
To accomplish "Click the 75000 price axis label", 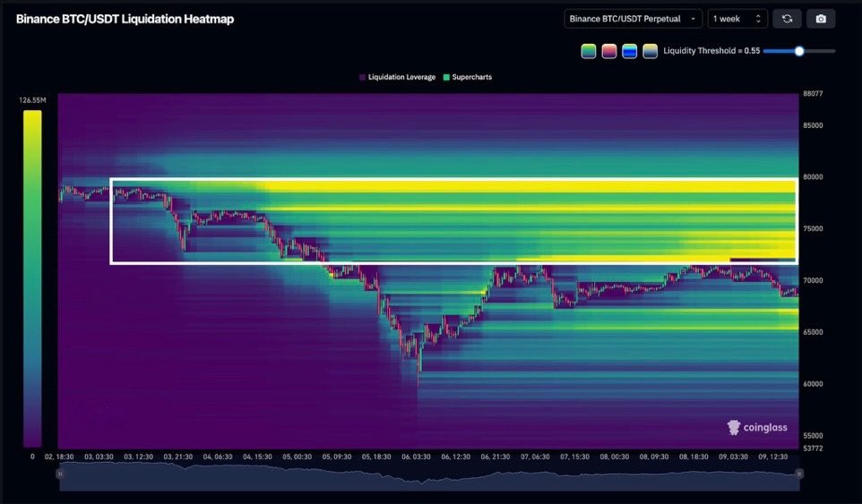I will (813, 229).
